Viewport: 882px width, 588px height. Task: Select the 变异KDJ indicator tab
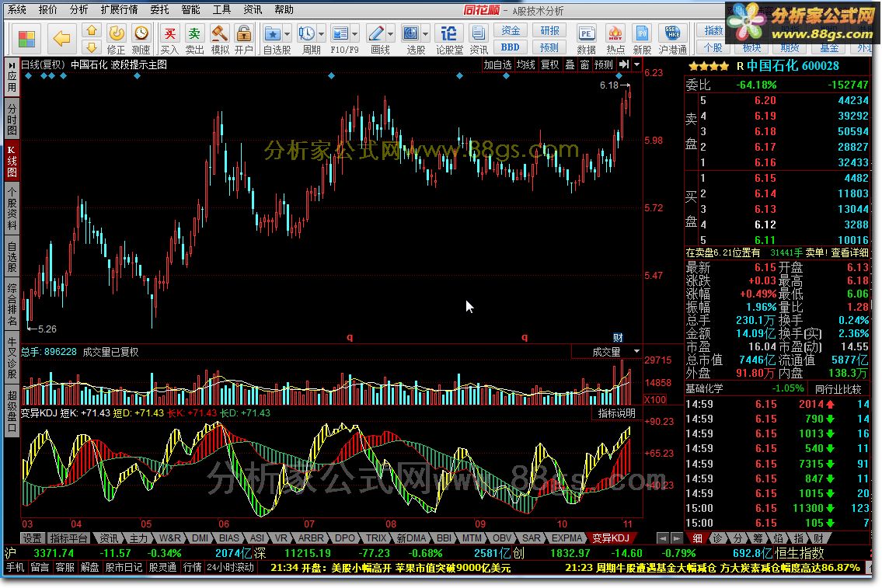point(611,538)
